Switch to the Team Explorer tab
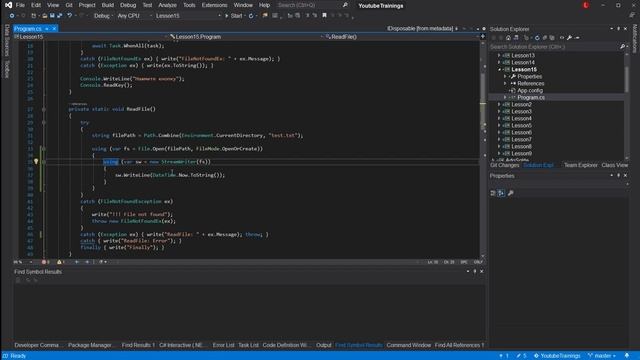Image resolution: width=640 pixels, height=360 pixels. click(x=580, y=165)
